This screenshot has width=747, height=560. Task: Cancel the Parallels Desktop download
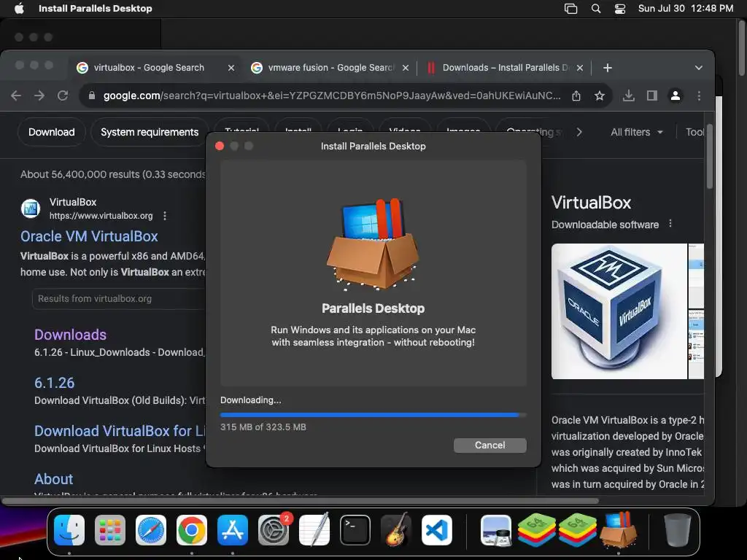coord(489,446)
